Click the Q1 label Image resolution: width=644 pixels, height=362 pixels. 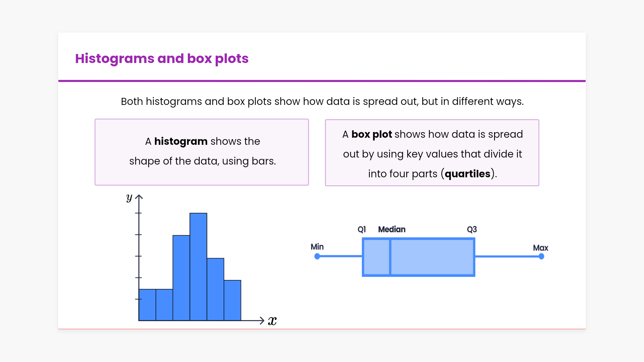click(362, 230)
